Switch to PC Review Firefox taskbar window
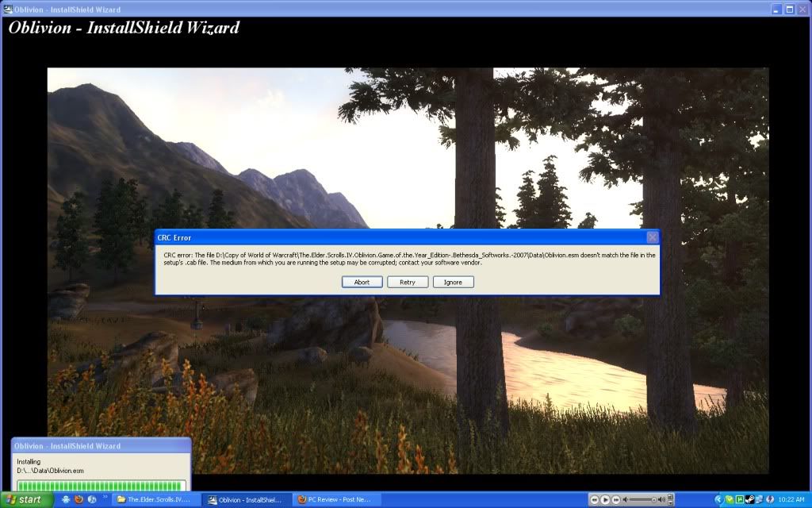812x508 pixels. (336, 500)
